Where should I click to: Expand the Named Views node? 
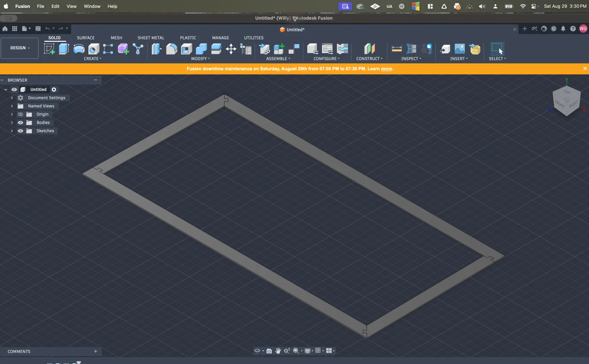click(x=12, y=106)
